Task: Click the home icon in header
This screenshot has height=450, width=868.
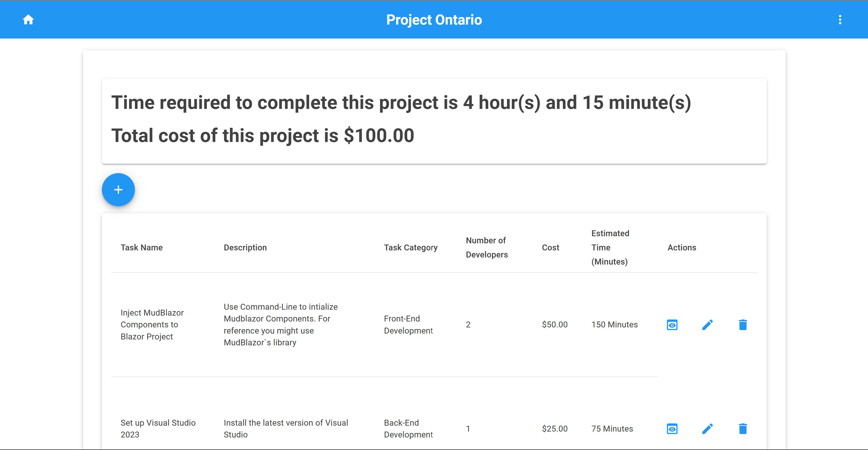Action: click(28, 20)
